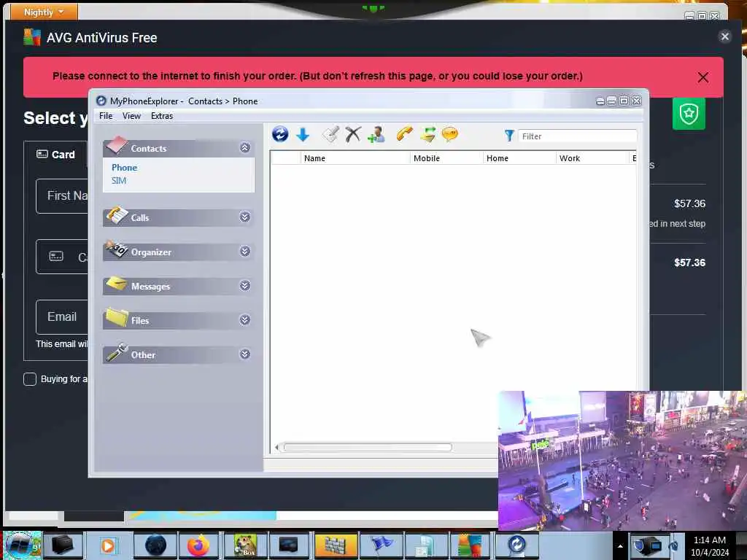Select the Card payment tab in AVG
This screenshot has height=560, width=747.
click(55, 155)
